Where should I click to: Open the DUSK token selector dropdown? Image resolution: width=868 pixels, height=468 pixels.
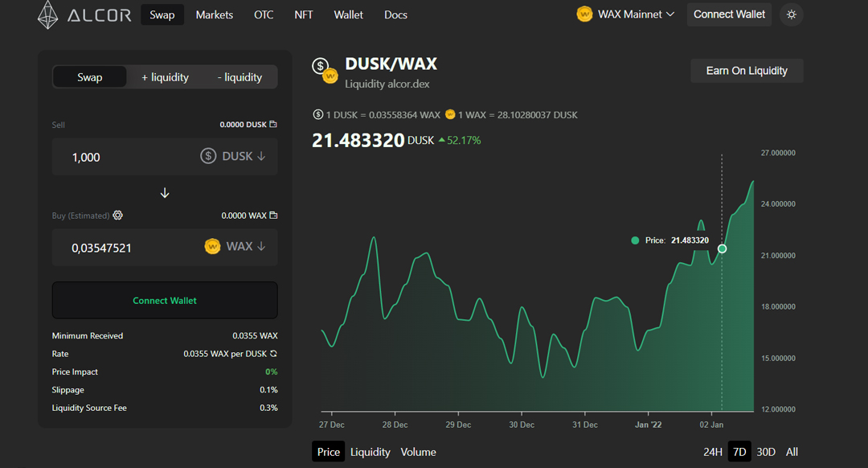233,156
